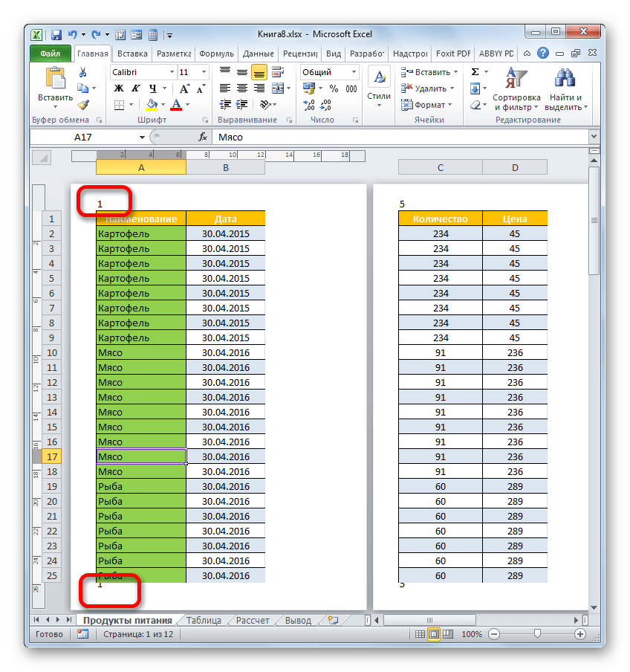Apply thousands separator format 000
Viewport: 630px width, 672px height.
(x=351, y=88)
